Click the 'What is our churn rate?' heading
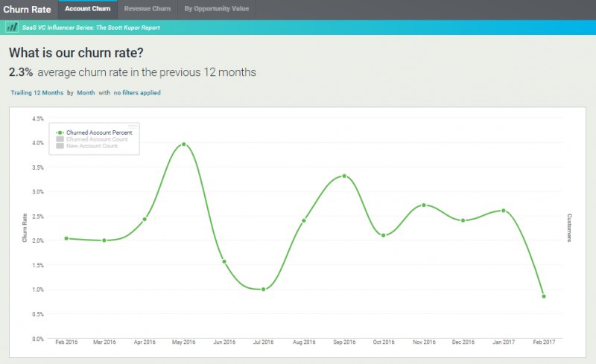The height and width of the screenshot is (364, 596). [76, 53]
